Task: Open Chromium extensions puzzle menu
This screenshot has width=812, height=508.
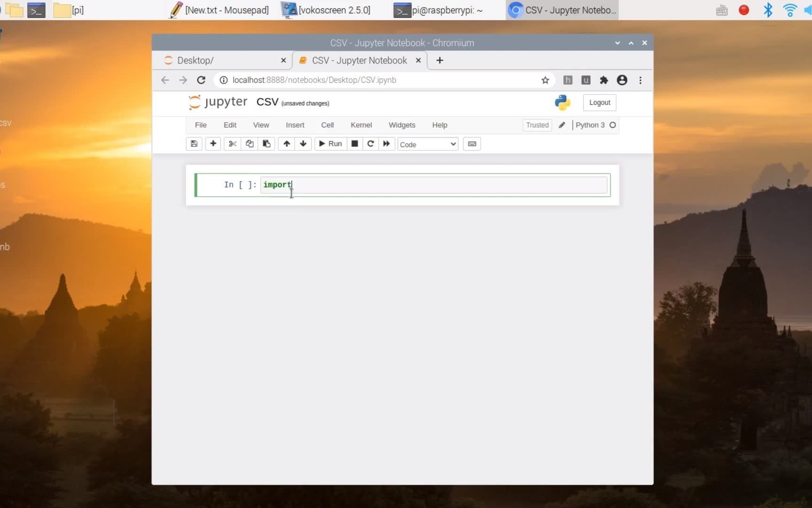Action: 604,80
